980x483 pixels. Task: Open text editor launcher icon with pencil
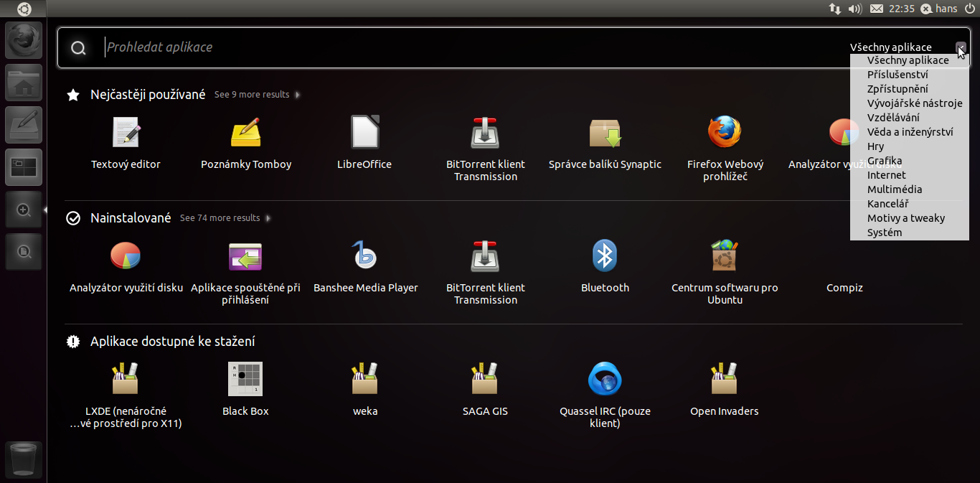pos(24,125)
